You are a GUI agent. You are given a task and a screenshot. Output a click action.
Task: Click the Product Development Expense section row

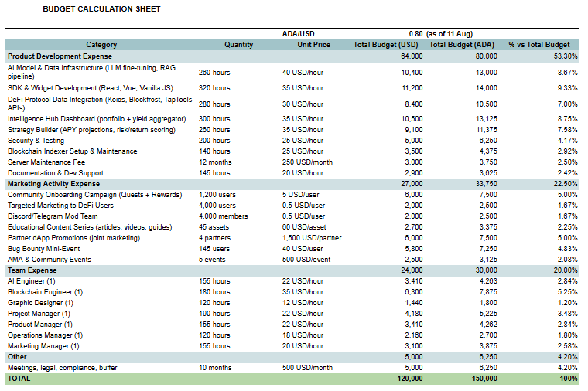click(60, 56)
